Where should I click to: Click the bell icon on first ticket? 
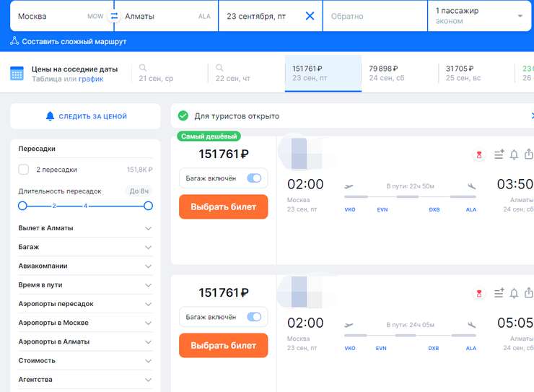[x=514, y=154]
